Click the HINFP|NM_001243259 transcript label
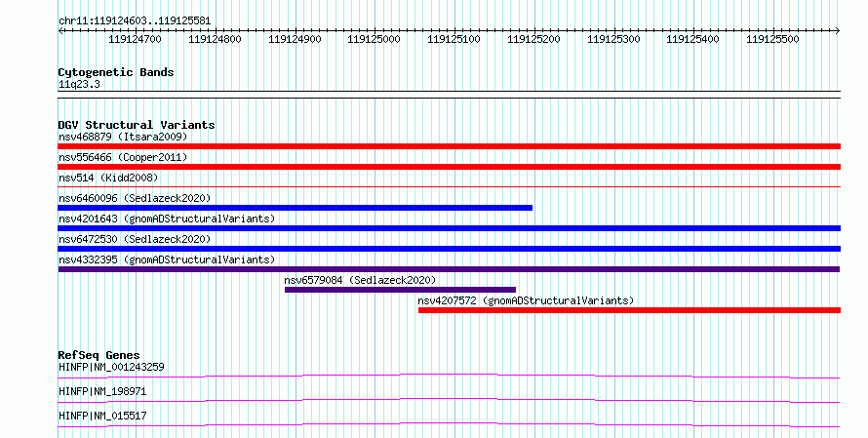Image resolution: width=868 pixels, height=438 pixels. pos(111,367)
